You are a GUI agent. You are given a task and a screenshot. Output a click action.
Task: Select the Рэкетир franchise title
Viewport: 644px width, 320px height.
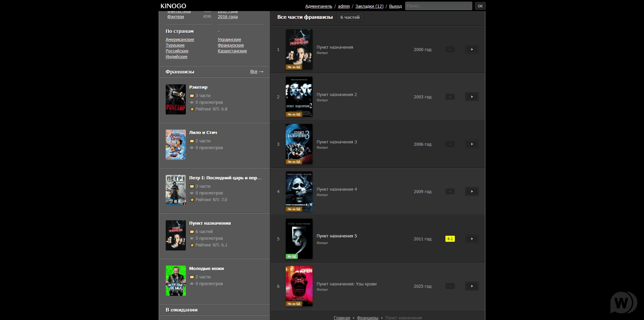198,87
